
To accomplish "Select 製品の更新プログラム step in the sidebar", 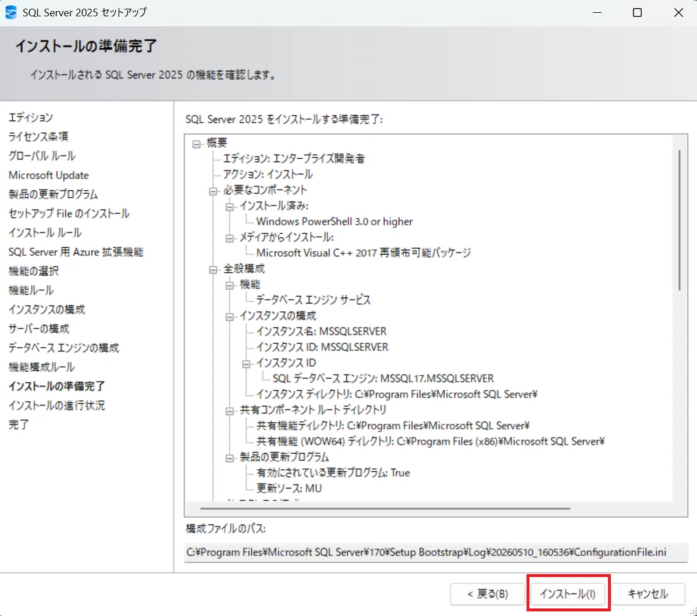I will (53, 194).
